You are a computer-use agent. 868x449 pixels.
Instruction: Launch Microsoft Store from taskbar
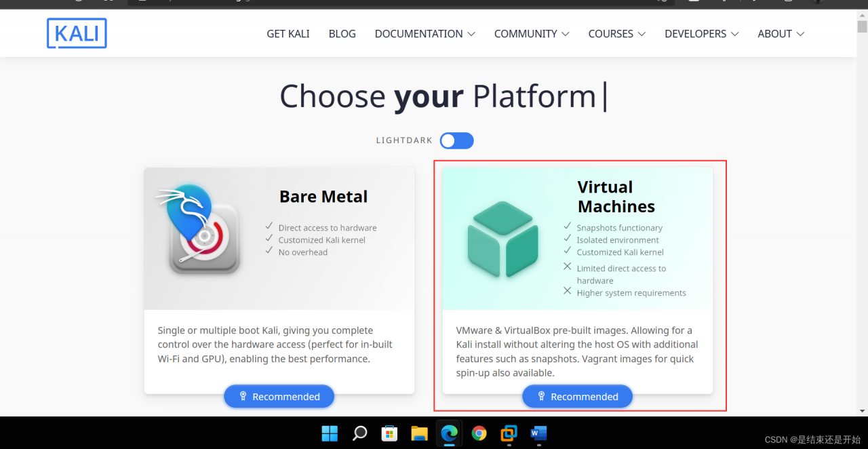(389, 433)
